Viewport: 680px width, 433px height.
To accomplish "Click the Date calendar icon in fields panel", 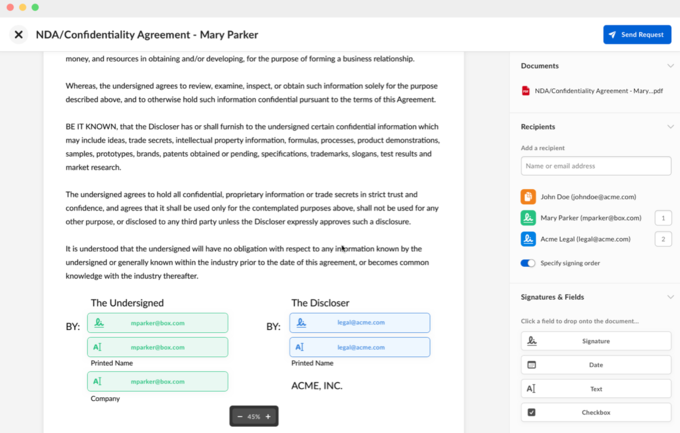I will (x=532, y=365).
